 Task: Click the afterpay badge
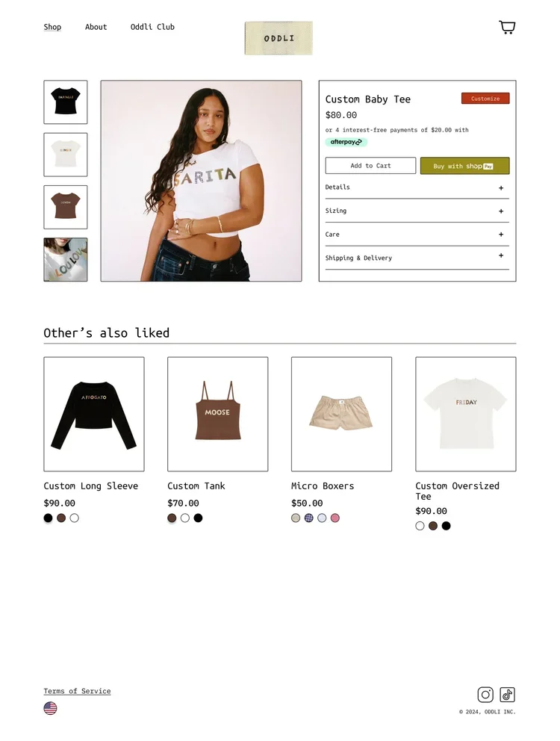click(x=346, y=142)
